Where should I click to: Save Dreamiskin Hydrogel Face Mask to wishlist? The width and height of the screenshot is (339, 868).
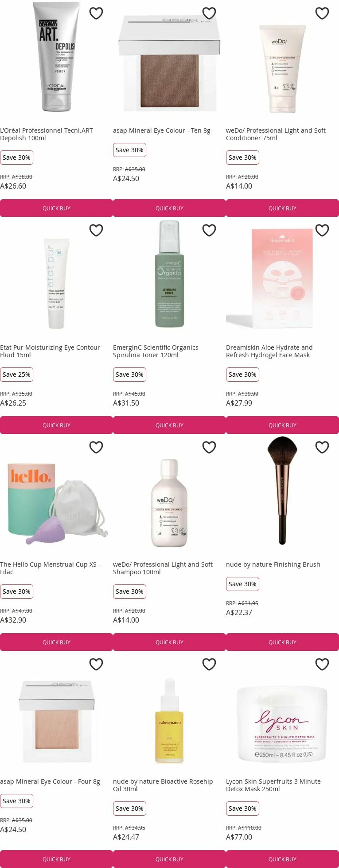[322, 231]
